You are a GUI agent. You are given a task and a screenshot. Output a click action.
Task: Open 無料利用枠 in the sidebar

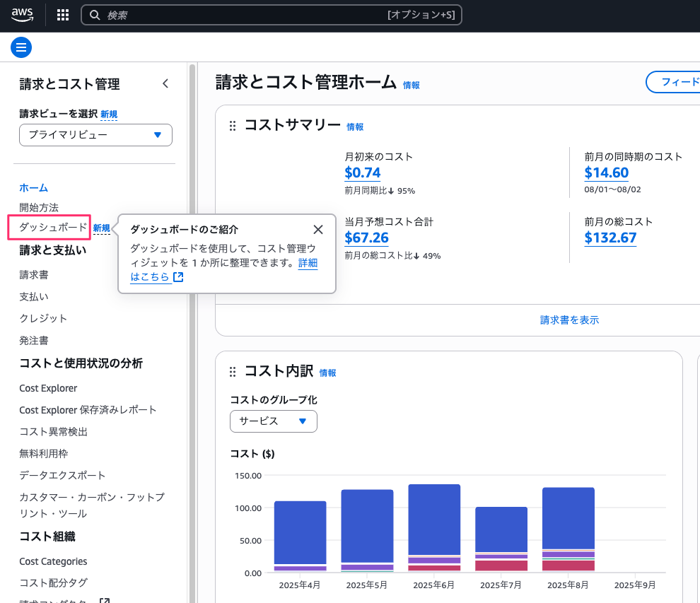[44, 453]
